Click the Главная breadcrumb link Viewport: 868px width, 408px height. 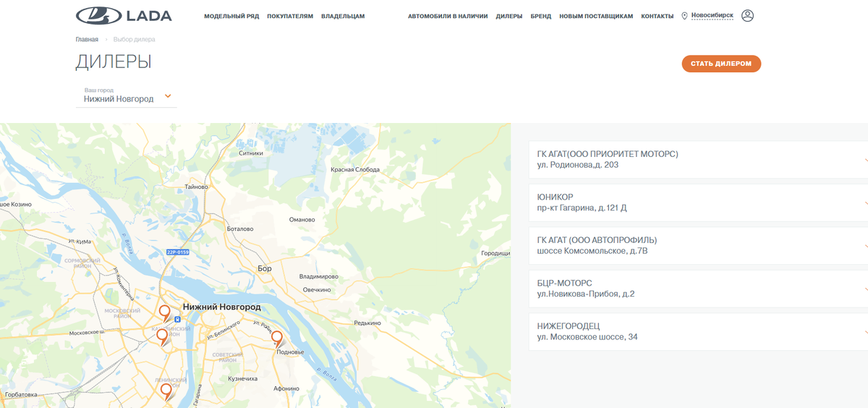(87, 39)
